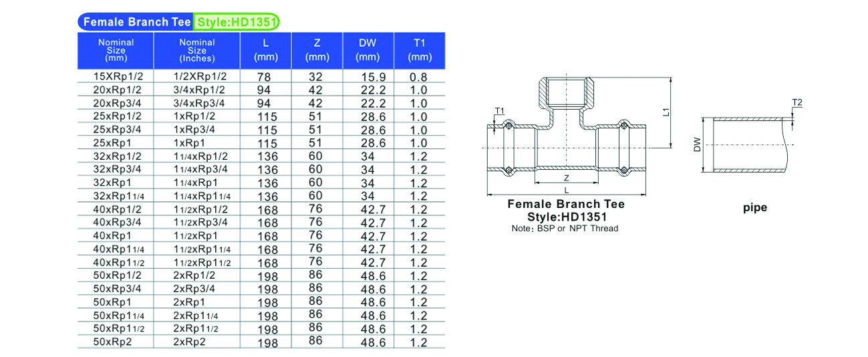Click the 3/4xRp3/4 inches cell
Image resolution: width=868 pixels, height=357 pixels.
click(x=199, y=103)
